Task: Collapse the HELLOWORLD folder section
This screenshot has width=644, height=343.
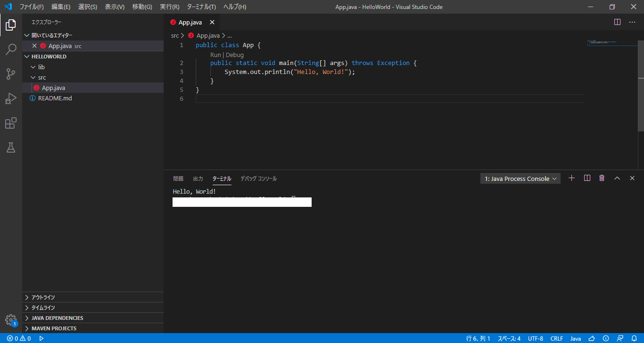Action: (93, 57)
